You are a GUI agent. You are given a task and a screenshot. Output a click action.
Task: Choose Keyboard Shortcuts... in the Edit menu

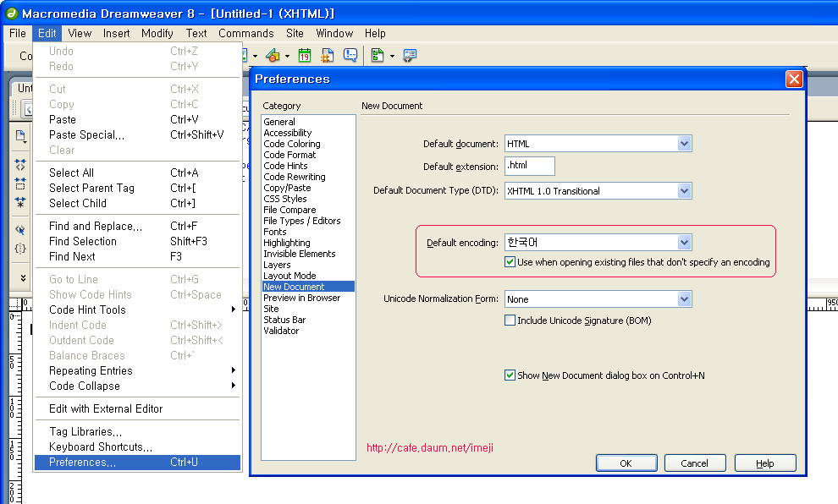137,446
